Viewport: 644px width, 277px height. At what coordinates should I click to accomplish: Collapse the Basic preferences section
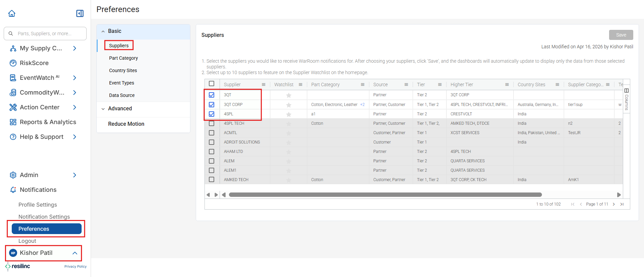pyautogui.click(x=103, y=31)
